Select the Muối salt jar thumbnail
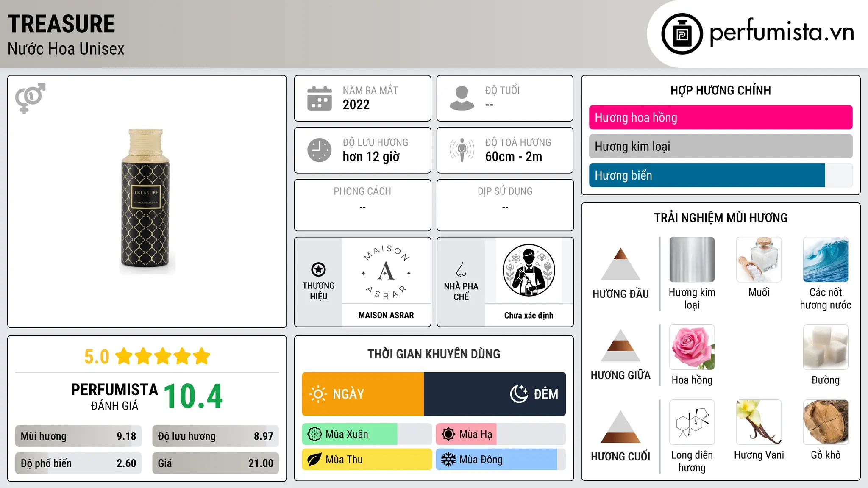 (759, 260)
